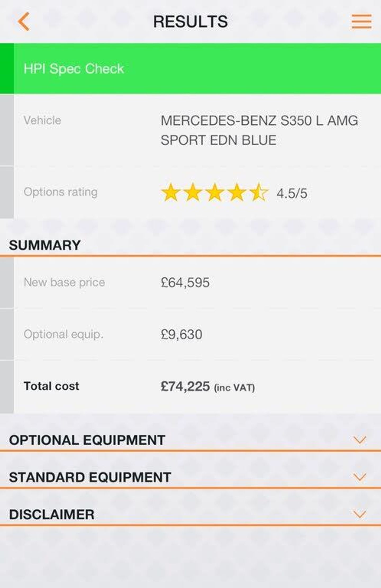Viewport: 381px width, 588px height.
Task: Click the third gold rating star
Action: [215, 192]
